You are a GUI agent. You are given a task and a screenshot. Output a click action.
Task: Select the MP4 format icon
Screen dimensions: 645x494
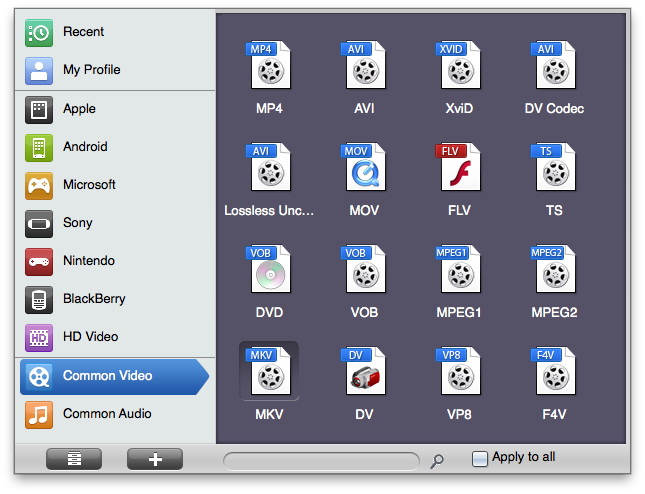pyautogui.click(x=267, y=66)
